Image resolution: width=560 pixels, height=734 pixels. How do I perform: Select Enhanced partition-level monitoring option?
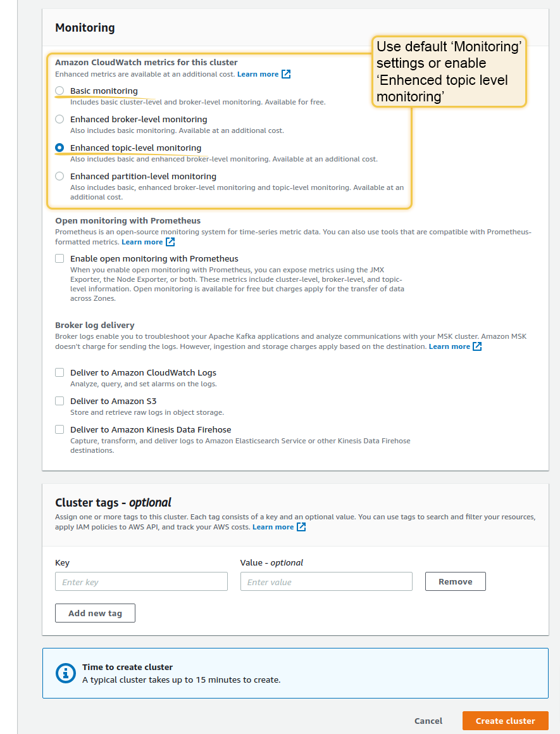coord(59,176)
